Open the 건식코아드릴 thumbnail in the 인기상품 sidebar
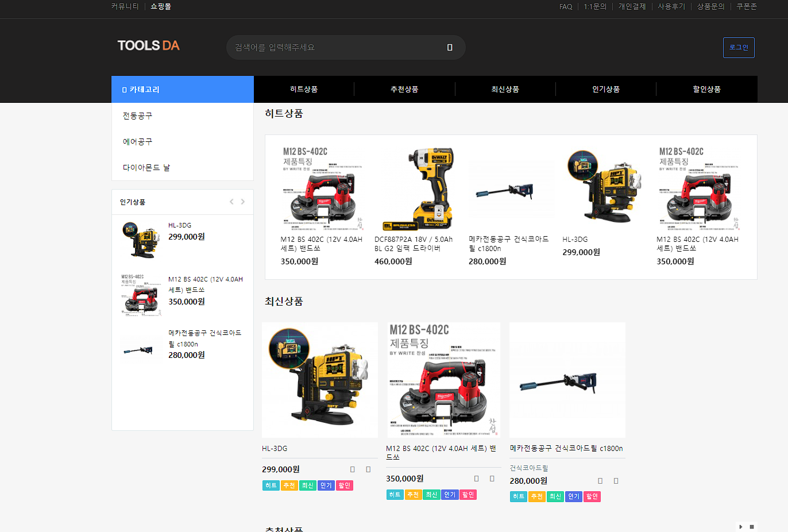The height and width of the screenshot is (532, 788). click(x=141, y=349)
